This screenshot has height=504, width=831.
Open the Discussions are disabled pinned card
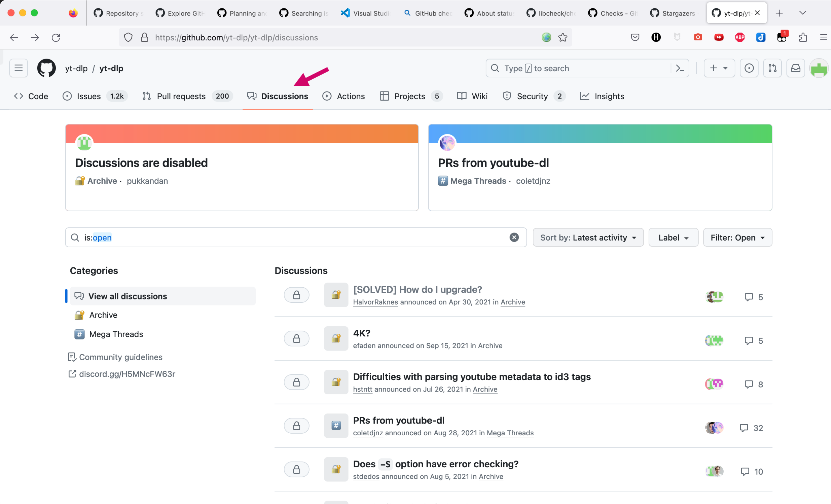[141, 163]
